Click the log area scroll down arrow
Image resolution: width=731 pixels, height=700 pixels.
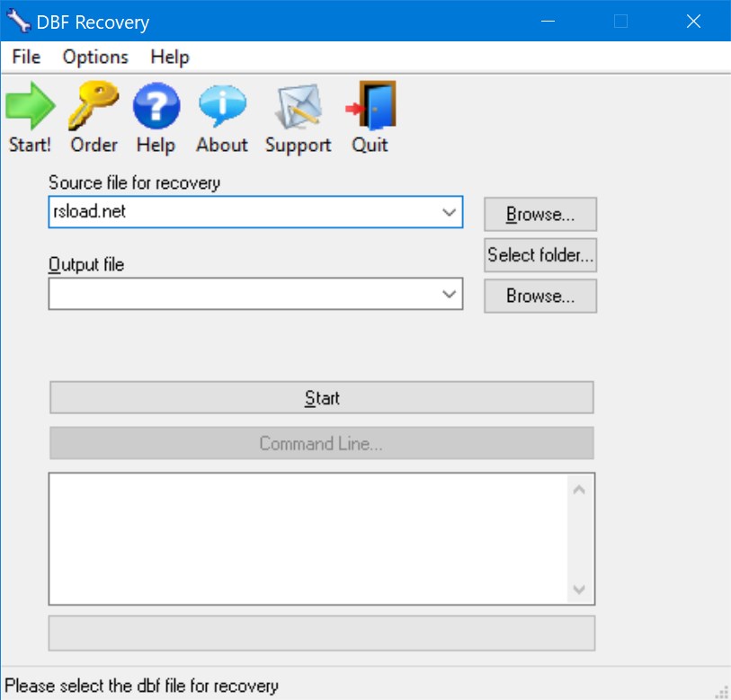579,589
